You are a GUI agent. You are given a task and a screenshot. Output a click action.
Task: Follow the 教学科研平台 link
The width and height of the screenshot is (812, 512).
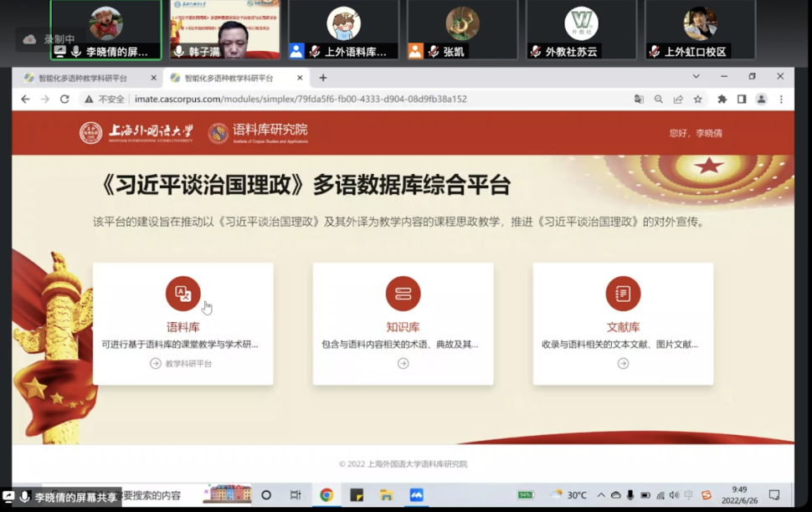tap(188, 363)
